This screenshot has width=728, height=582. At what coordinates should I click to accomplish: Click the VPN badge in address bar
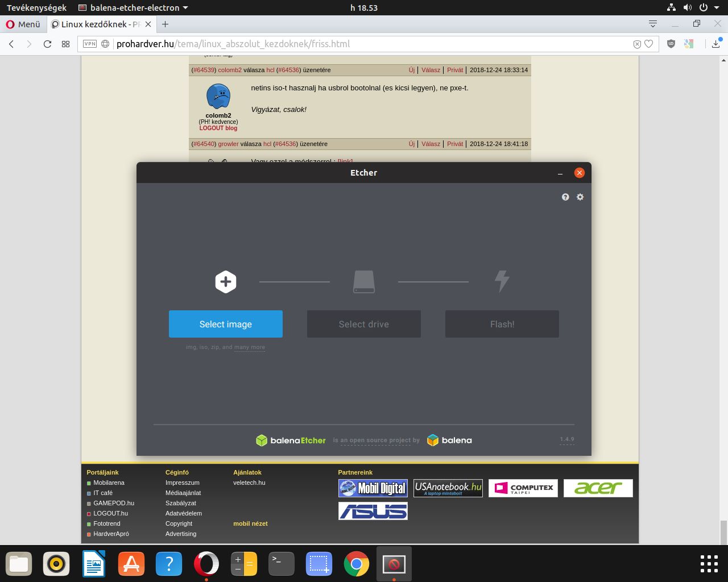click(x=90, y=44)
